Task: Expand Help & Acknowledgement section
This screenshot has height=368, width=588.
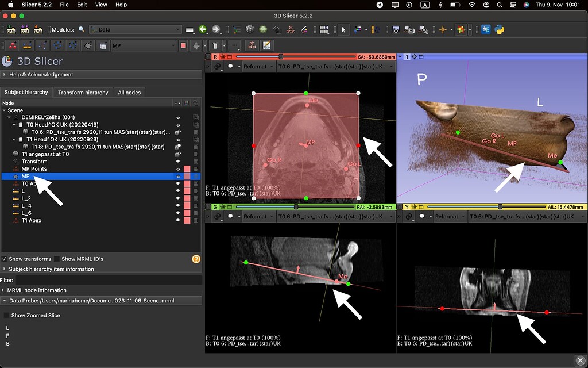Action: 40,75
